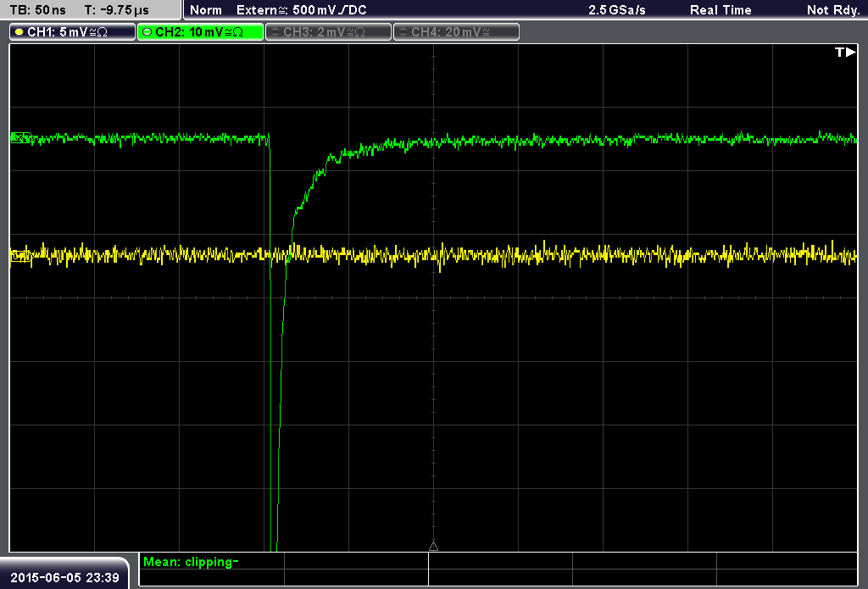Click the Real Time acquisition mode label

pos(721,10)
